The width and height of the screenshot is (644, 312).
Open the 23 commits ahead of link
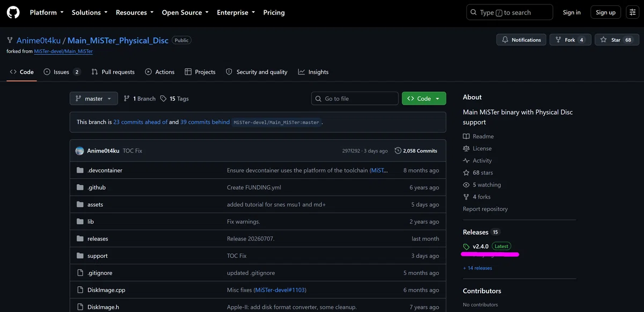point(141,122)
